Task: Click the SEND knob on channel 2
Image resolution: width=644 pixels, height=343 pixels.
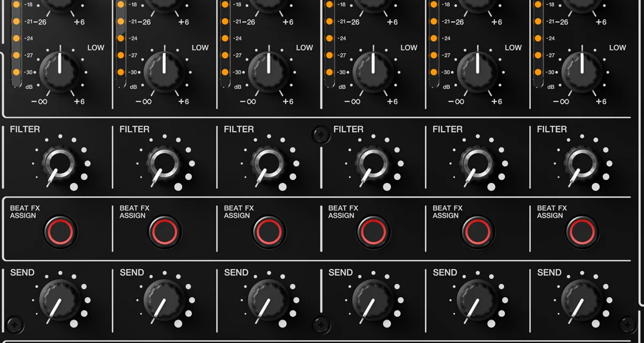Action: (x=164, y=300)
